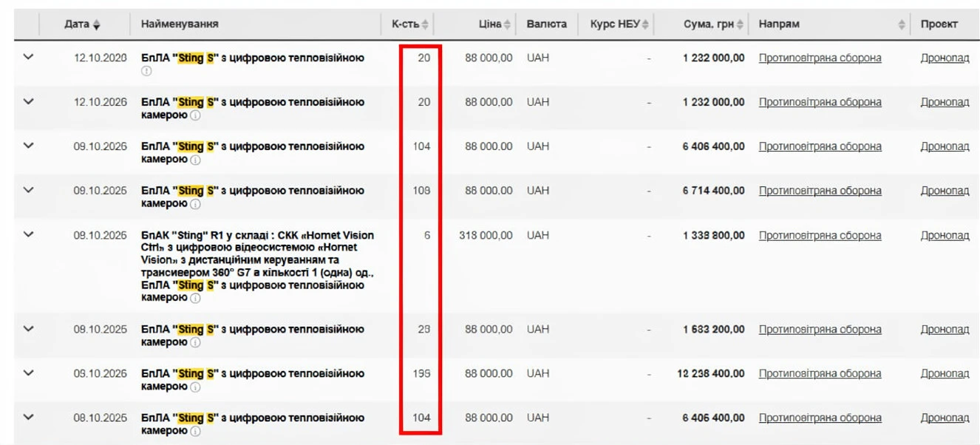980x445 pixels.
Task: Click the sum cell 1 338 800,00
Action: click(714, 236)
